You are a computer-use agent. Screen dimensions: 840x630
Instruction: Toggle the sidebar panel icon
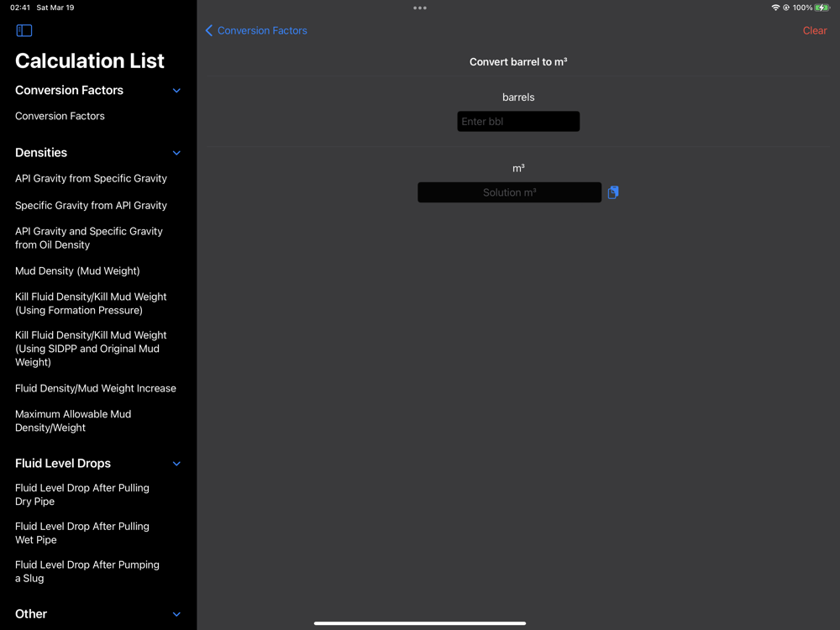[x=24, y=30]
